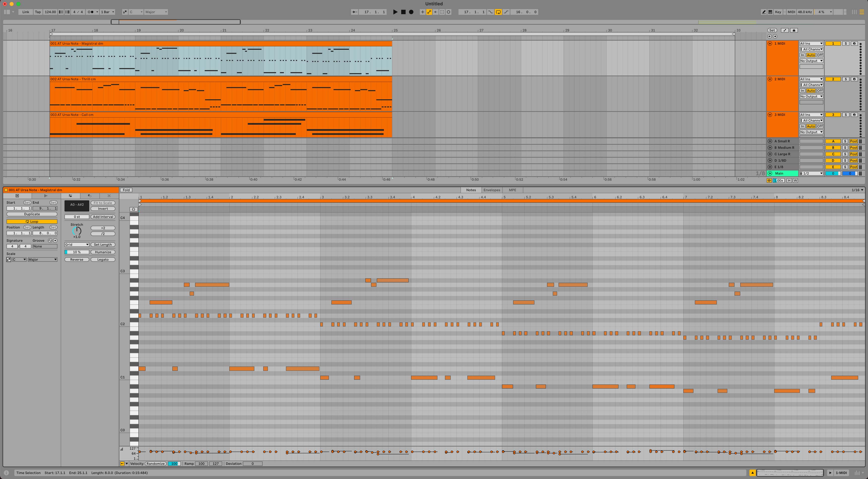Open the 1 Bar quantization menu
Screen dimensions: 868x479
[107, 12]
